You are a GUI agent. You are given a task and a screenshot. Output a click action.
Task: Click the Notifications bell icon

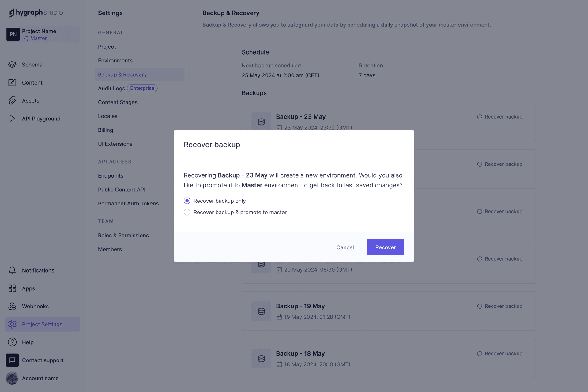click(12, 270)
